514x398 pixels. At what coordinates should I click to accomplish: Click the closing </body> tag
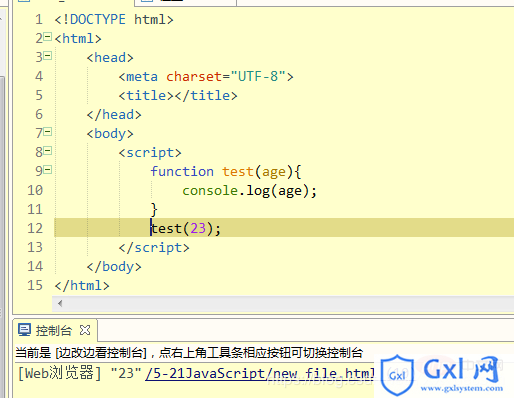click(114, 267)
